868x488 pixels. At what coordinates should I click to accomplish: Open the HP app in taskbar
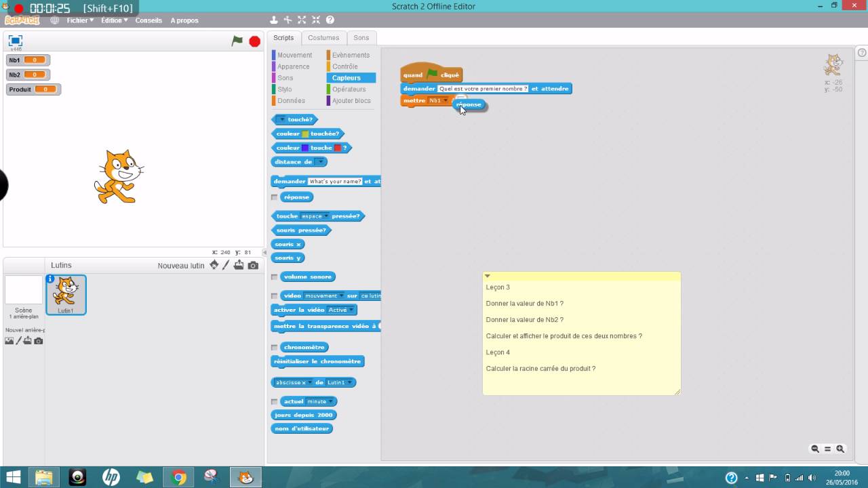tap(111, 477)
